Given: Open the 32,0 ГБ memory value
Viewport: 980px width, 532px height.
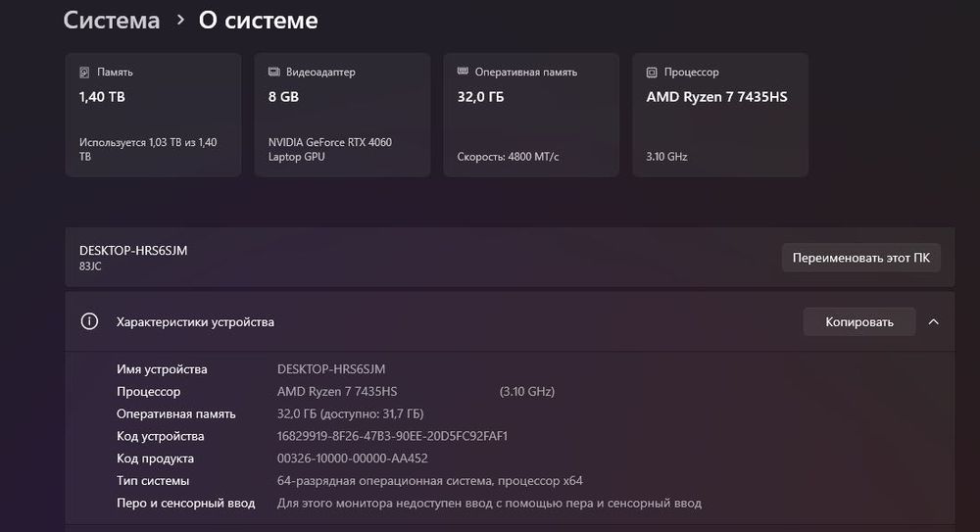Looking at the screenshot, I should click(x=480, y=97).
